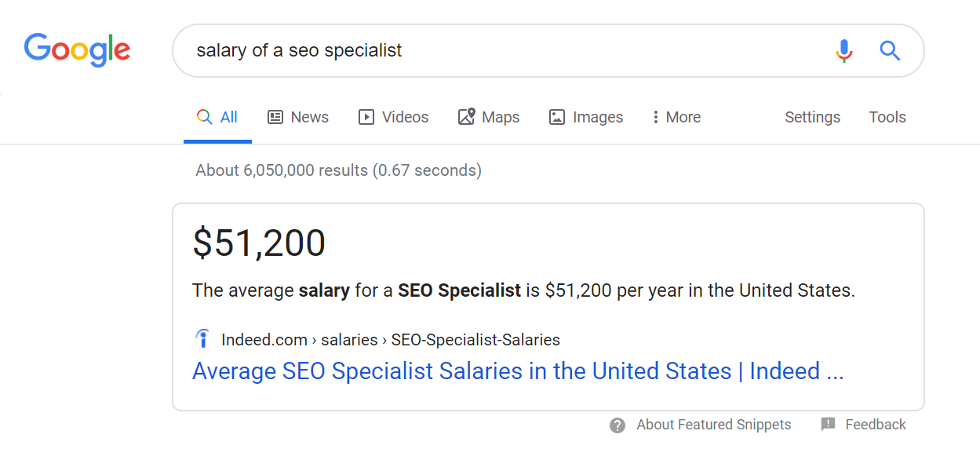Click the Maps pin icon
Screen dimensions: 980x449
[x=466, y=117]
